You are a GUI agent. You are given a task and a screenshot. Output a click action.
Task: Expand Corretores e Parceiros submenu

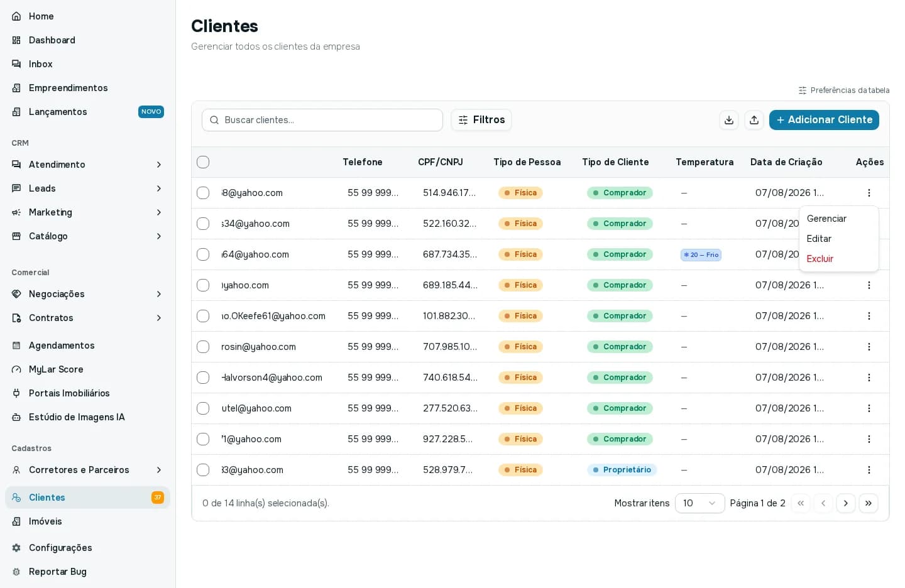(x=87, y=470)
